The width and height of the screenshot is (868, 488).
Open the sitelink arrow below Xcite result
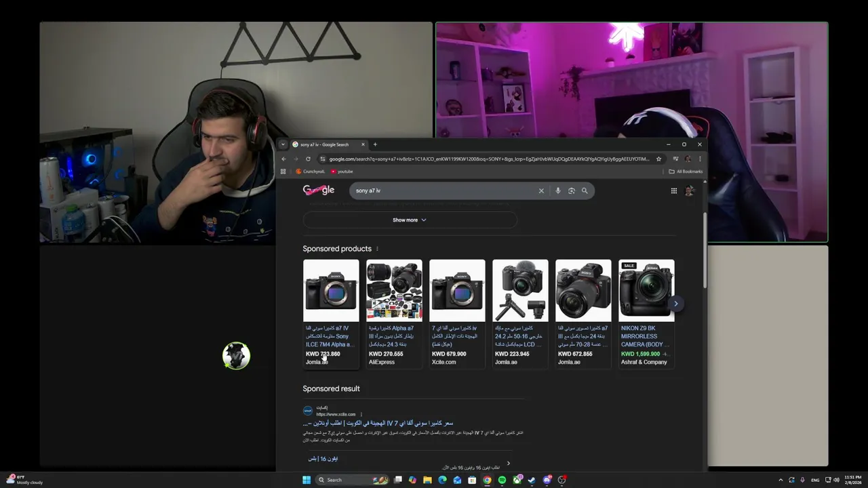(x=508, y=464)
